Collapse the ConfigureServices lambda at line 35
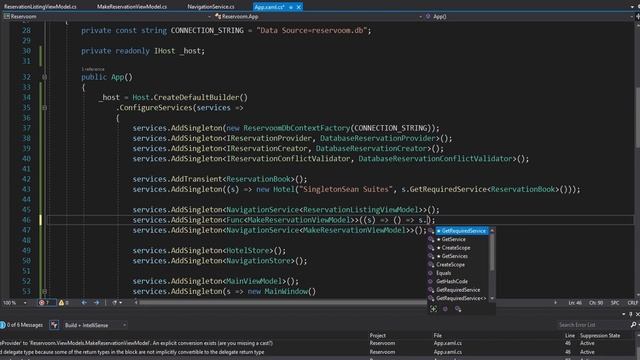Viewport: 640px width, 360px height. click(x=44, y=108)
